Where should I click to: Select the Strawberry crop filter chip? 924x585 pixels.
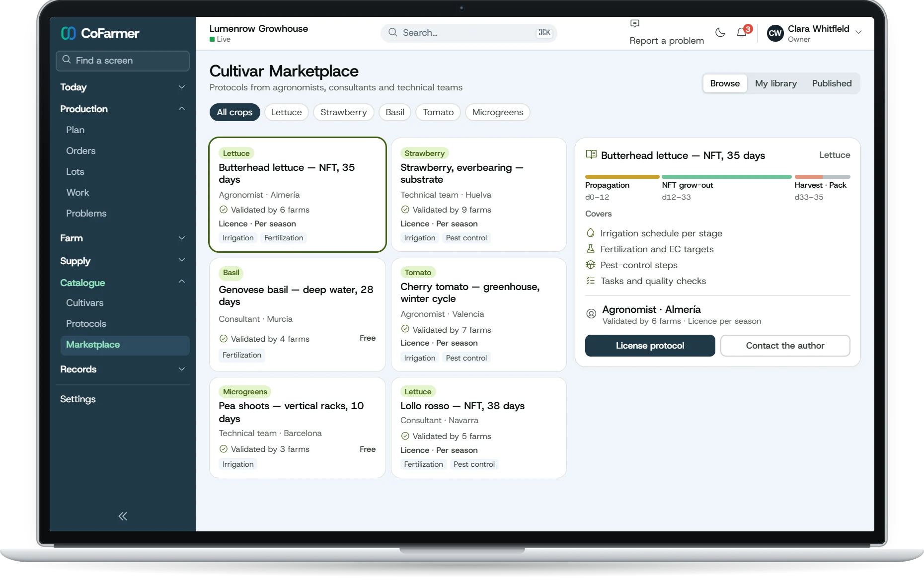pyautogui.click(x=343, y=112)
